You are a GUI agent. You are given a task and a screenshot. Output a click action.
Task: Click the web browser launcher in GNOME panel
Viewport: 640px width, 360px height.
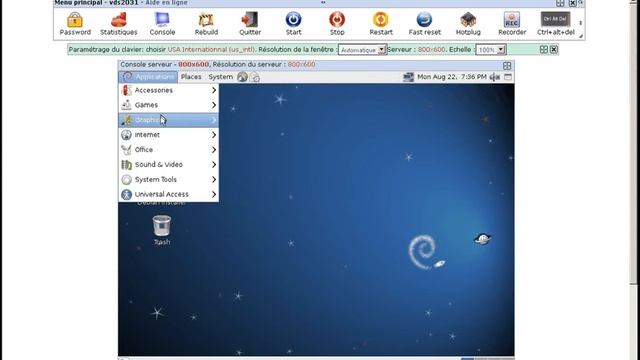(x=242, y=77)
